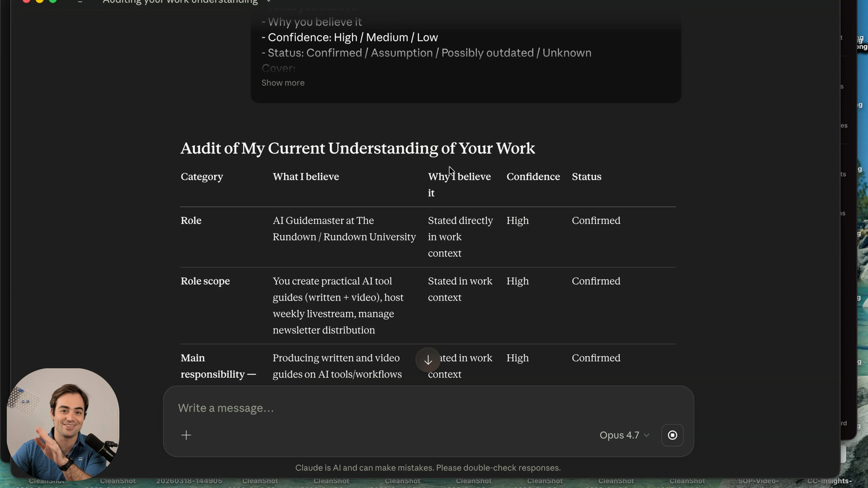Click the Write a message input field

click(x=427, y=408)
